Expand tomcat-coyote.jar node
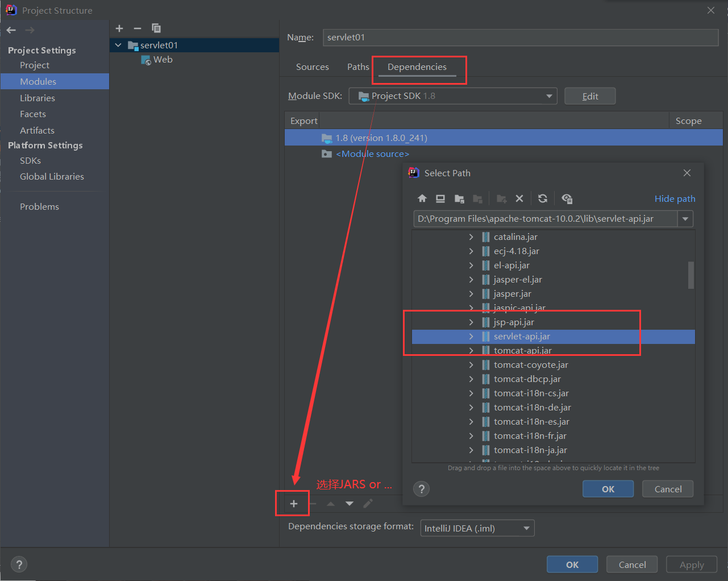This screenshot has width=728, height=581. click(x=471, y=365)
